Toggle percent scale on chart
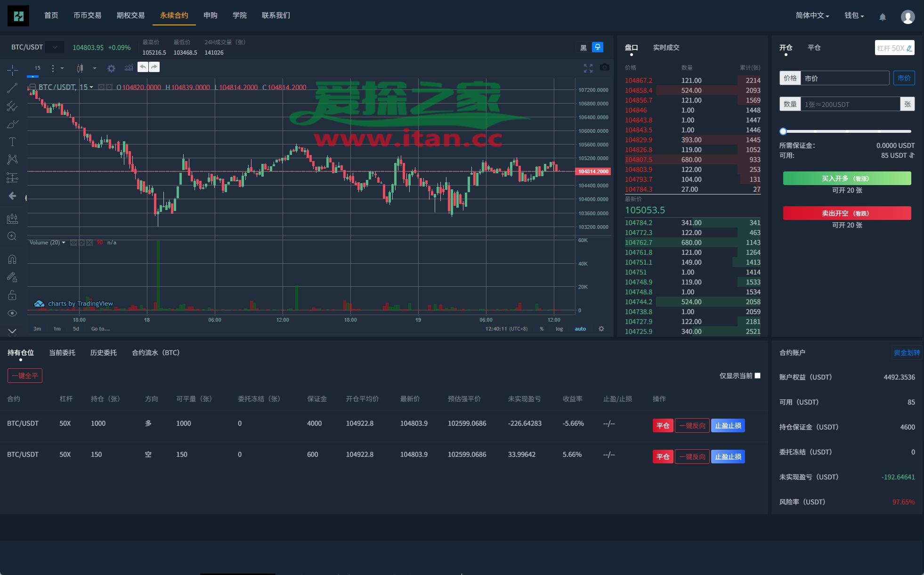This screenshot has width=924, height=575. tap(542, 329)
